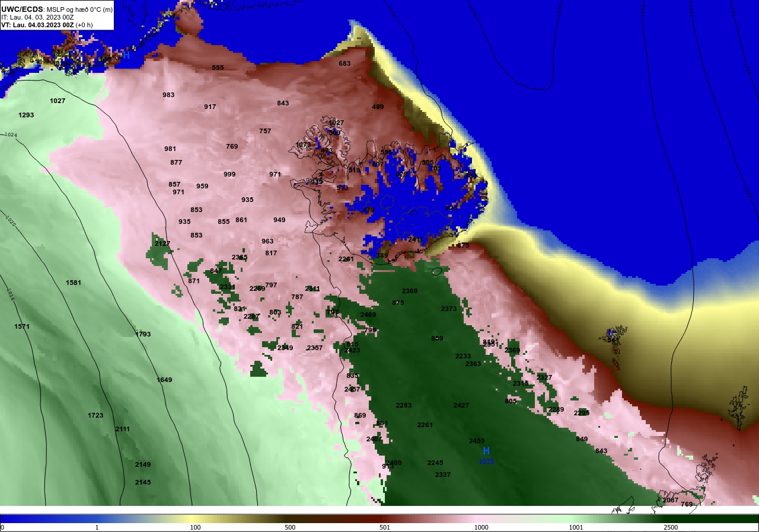Click the 805 height value
Screen dimensions: 759x532
(x=511, y=401)
